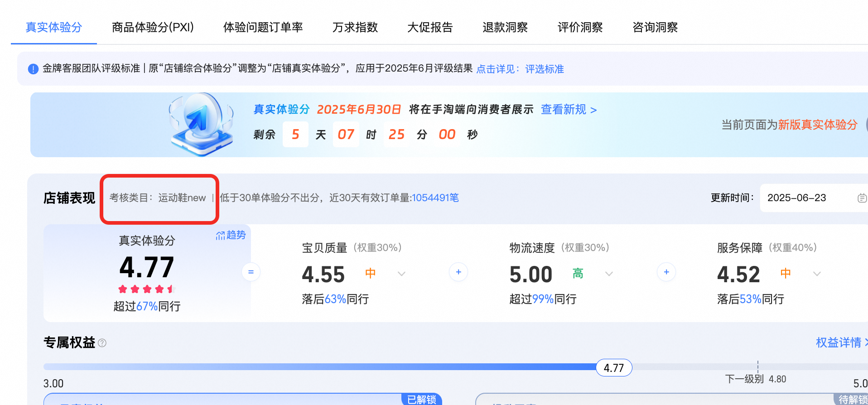Click the 4.55 宝贝质量 score
The image size is (868, 405).
323,275
